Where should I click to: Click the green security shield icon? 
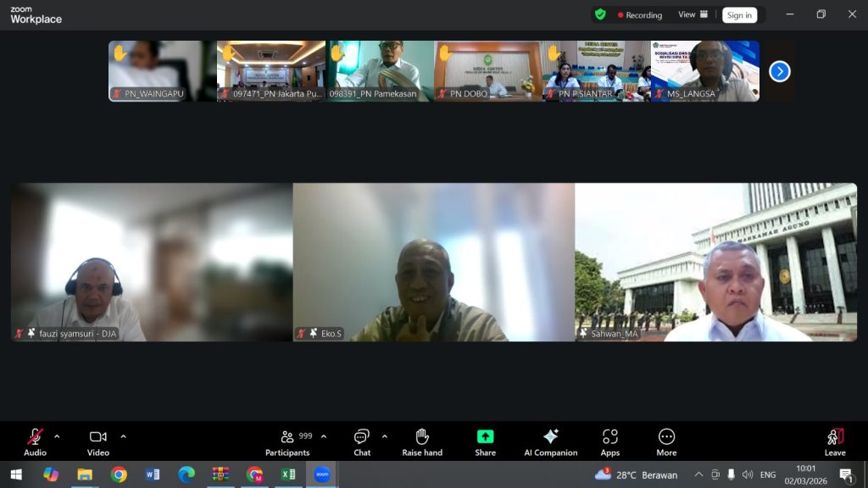point(600,14)
